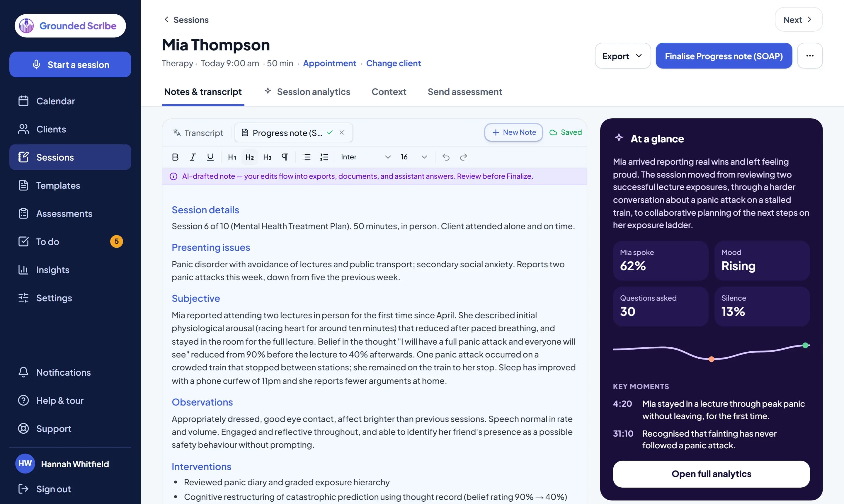Open the Appointment link
844x504 pixels.
(329, 63)
